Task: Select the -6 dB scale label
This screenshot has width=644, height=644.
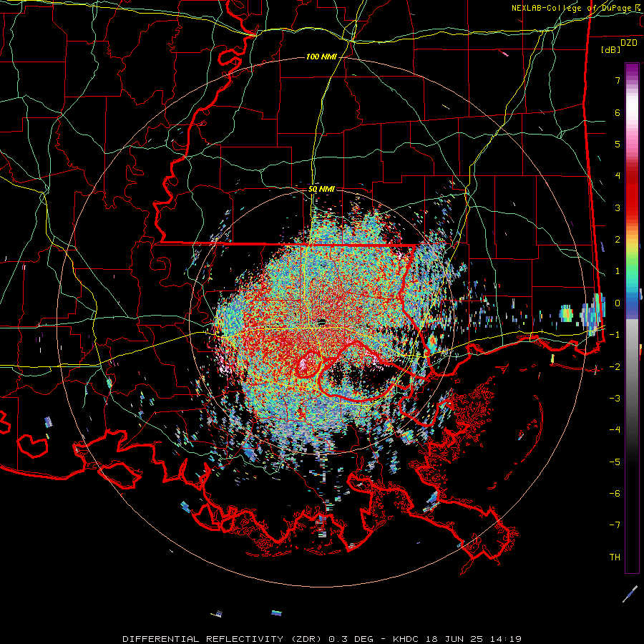Action: point(615,494)
